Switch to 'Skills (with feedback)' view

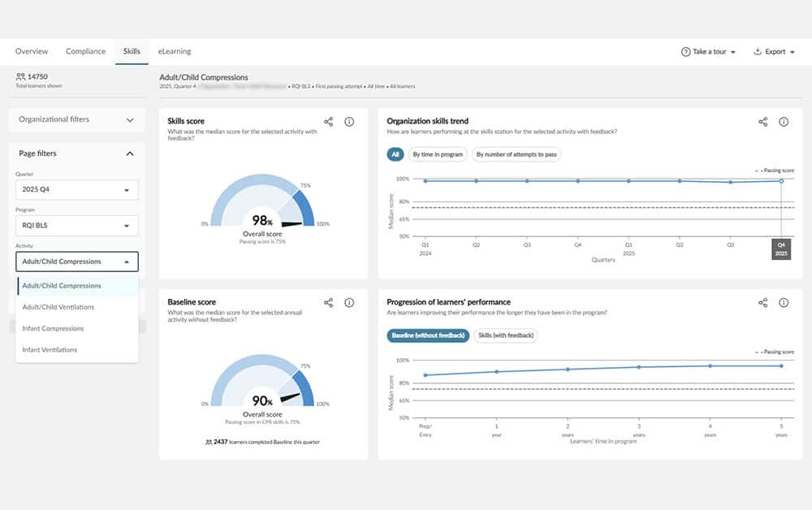[505, 335]
